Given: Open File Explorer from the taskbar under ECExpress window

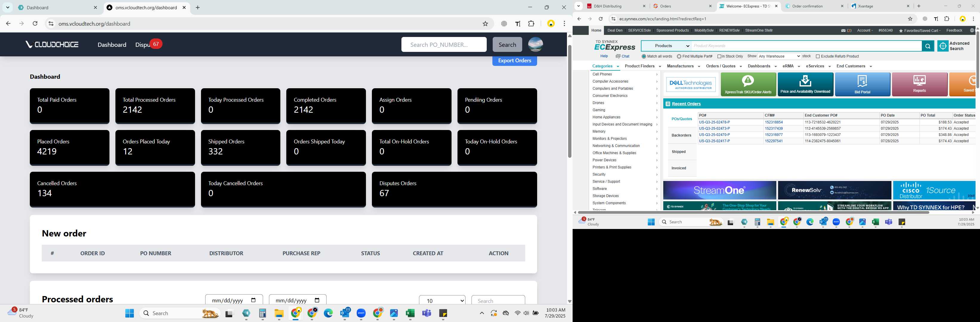Looking at the screenshot, I should 770,222.
